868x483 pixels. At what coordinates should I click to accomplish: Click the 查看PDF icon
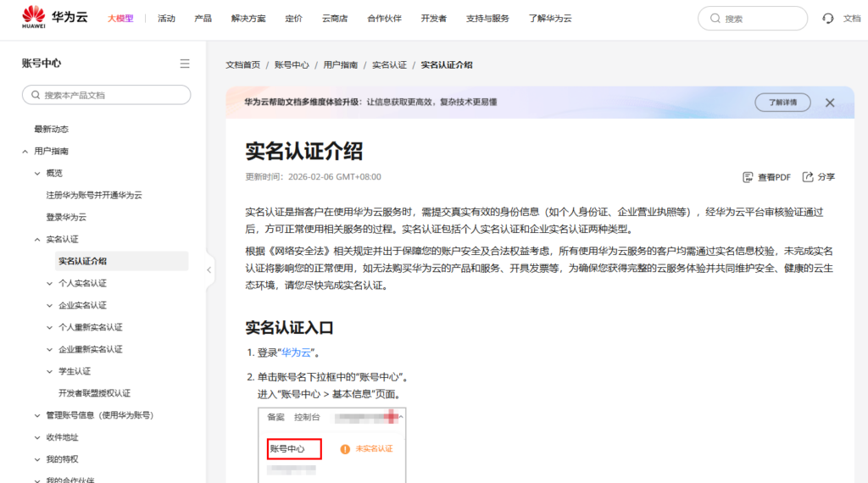748,177
